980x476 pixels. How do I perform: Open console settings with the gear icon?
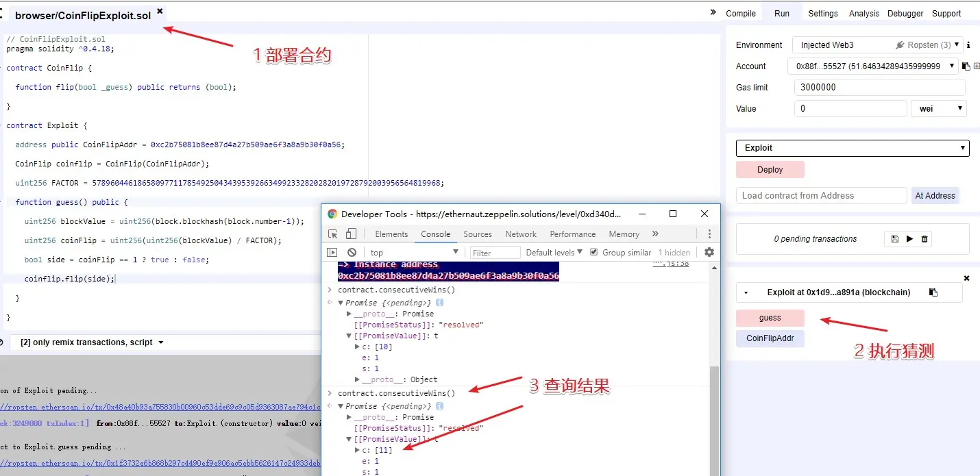(709, 253)
